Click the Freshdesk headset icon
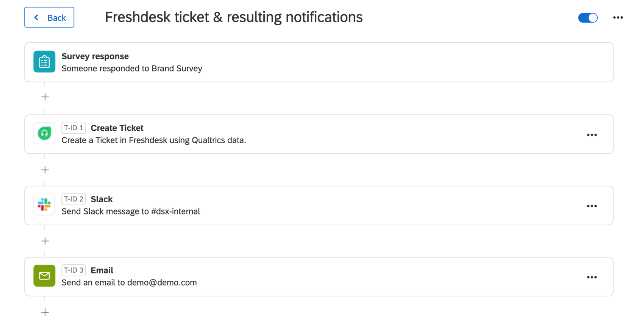 [44, 133]
